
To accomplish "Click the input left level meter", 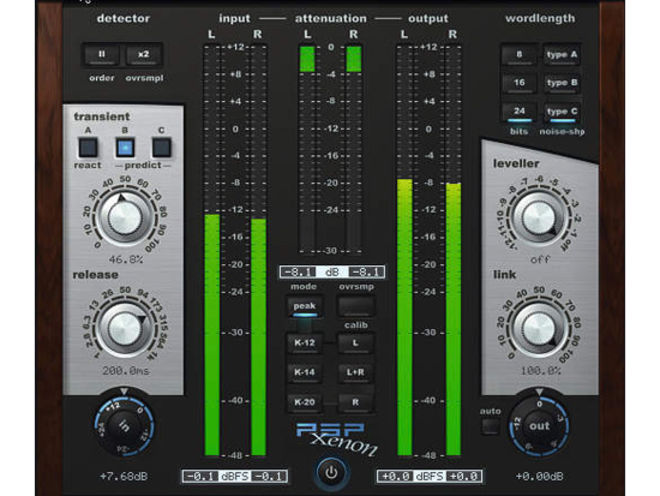I will (212, 251).
